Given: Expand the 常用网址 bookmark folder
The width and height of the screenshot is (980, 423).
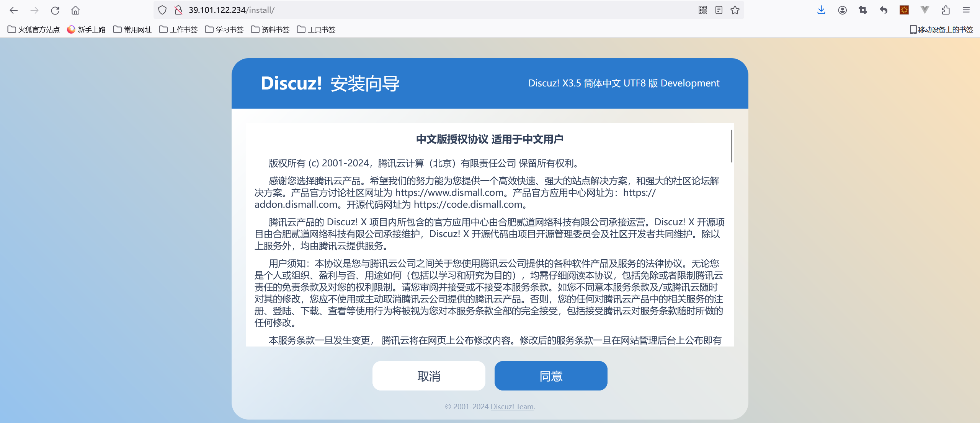Looking at the screenshot, I should (x=132, y=29).
